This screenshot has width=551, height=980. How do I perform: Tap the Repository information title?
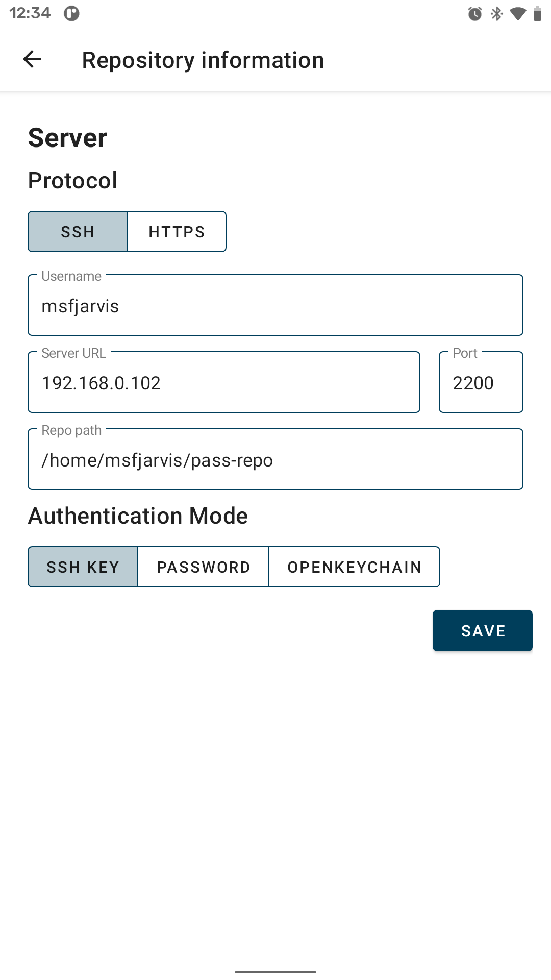click(203, 60)
